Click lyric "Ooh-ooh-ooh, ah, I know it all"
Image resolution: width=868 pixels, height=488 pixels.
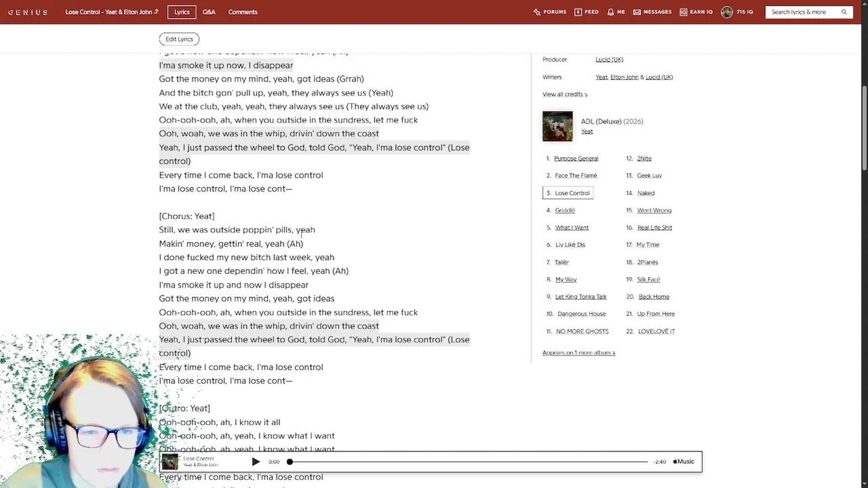click(x=219, y=422)
